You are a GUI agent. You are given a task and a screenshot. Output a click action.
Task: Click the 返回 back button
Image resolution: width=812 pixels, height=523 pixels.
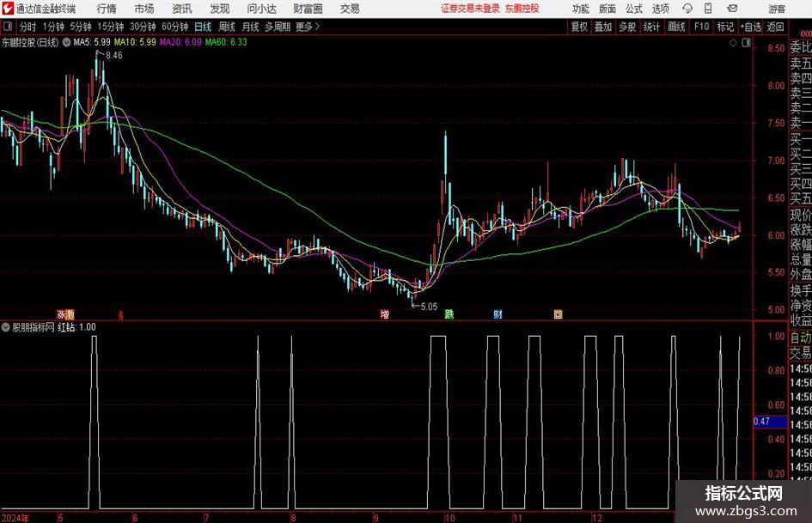pos(775,27)
